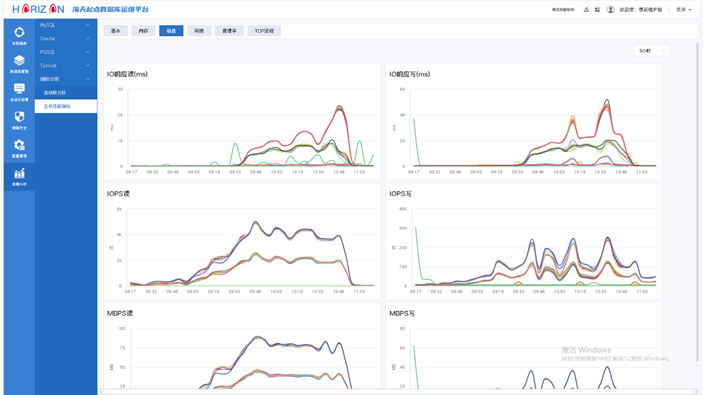Select the Tomcat menu item
Viewport: 703px width, 395px height.
tap(66, 65)
